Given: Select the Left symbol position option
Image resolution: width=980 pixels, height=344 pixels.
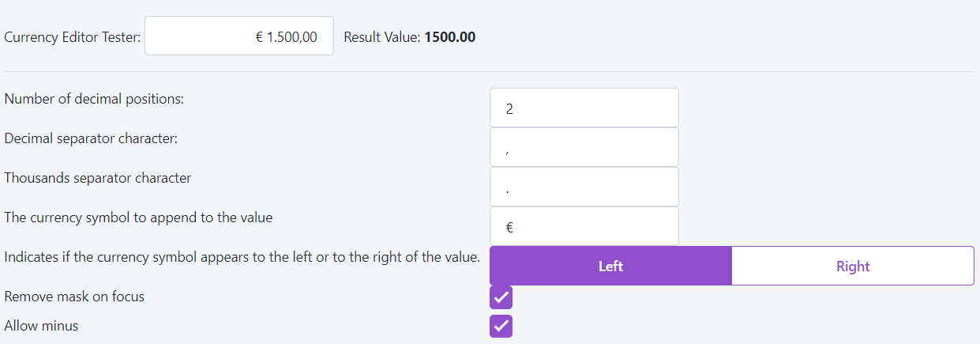Looking at the screenshot, I should 610,266.
